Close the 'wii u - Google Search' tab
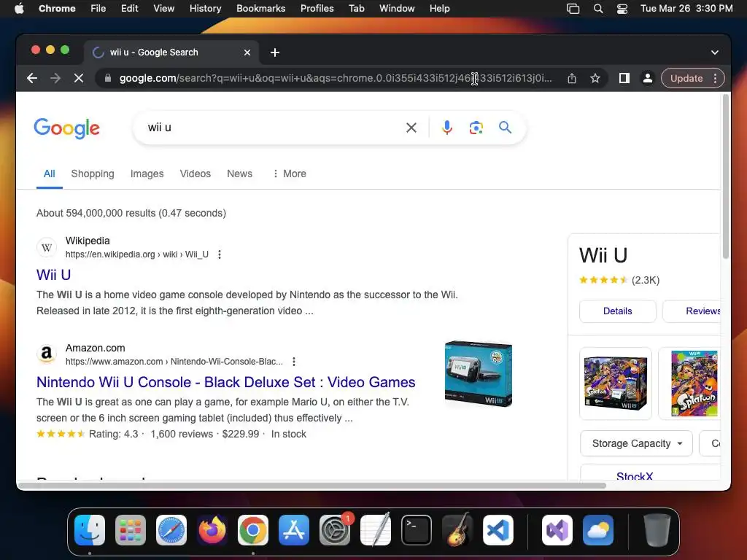Viewport: 747px width, 560px height. click(x=247, y=52)
